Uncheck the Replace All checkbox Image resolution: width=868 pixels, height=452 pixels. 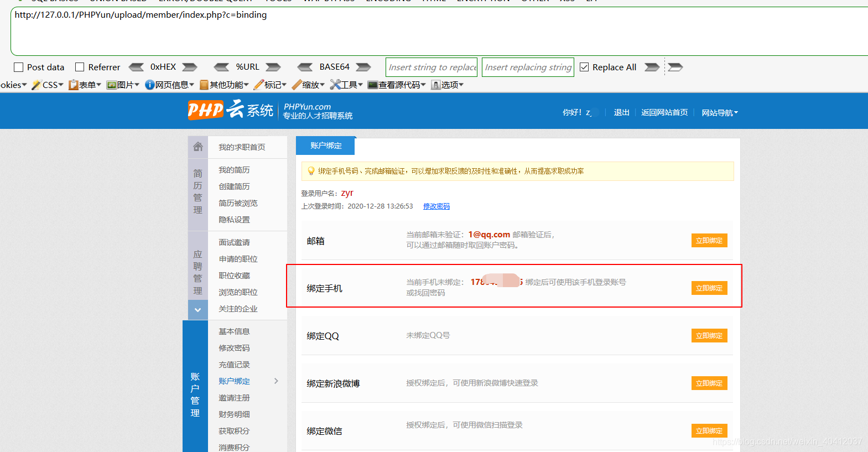(x=584, y=67)
